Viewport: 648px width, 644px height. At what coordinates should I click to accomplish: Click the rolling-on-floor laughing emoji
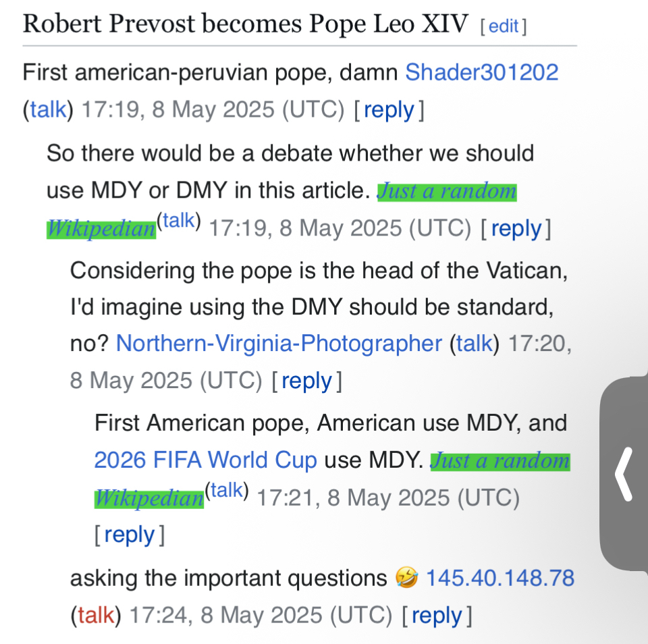coord(407,579)
